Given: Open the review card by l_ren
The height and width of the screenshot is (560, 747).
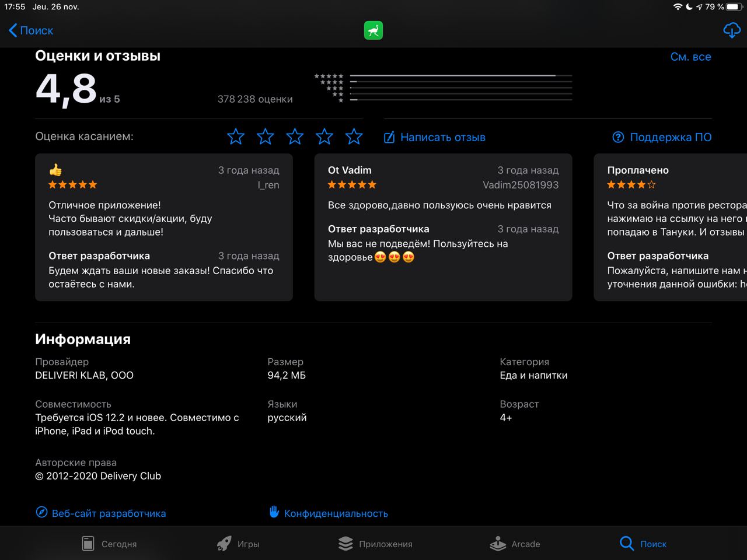Looking at the screenshot, I should click(x=164, y=227).
